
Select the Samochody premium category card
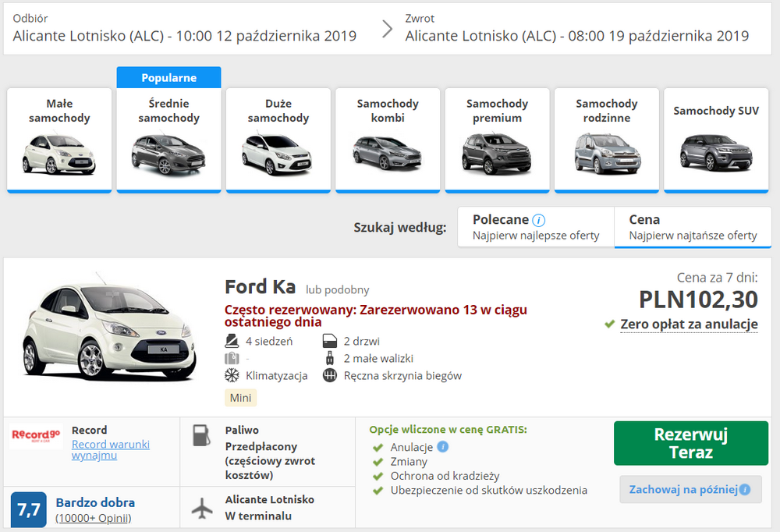click(497, 140)
